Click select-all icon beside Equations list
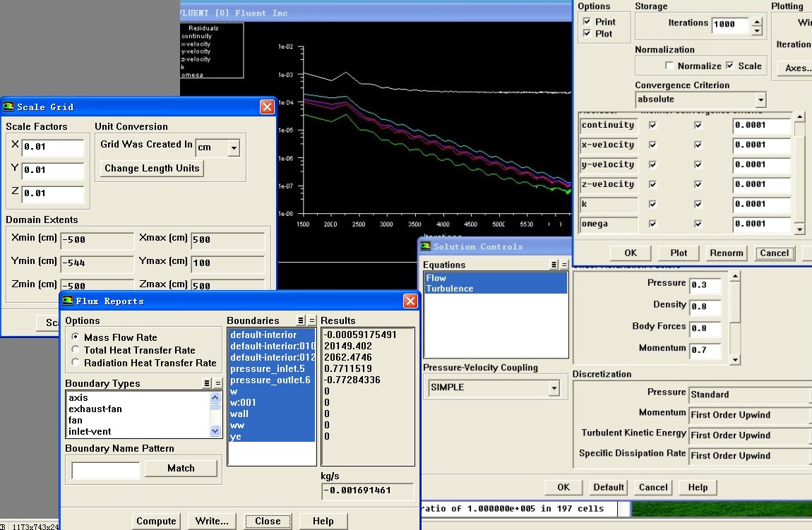This screenshot has width=812, height=530. tap(554, 265)
